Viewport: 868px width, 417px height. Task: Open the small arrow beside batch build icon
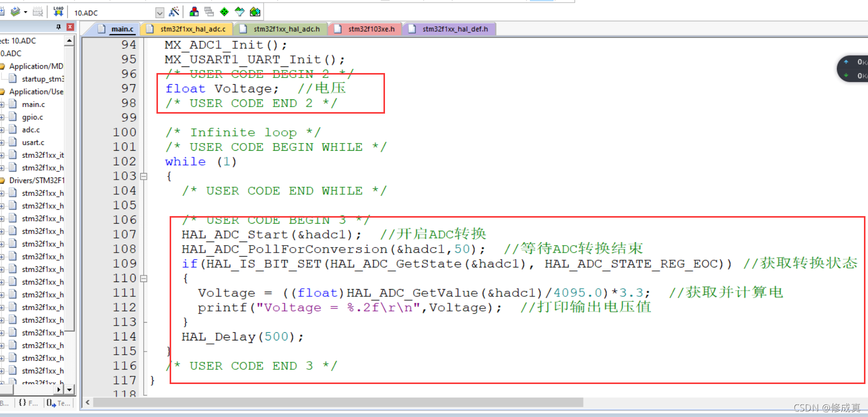pos(25,12)
